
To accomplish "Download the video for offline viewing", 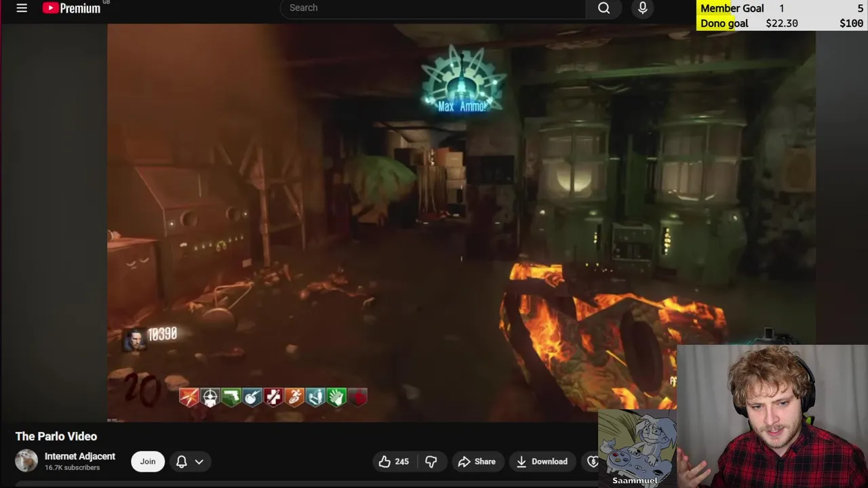I will pyautogui.click(x=541, y=462).
